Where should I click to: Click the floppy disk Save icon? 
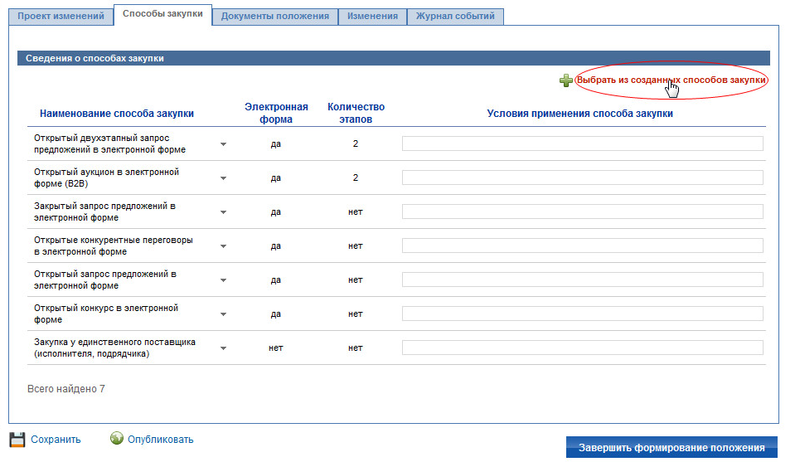pos(17,439)
